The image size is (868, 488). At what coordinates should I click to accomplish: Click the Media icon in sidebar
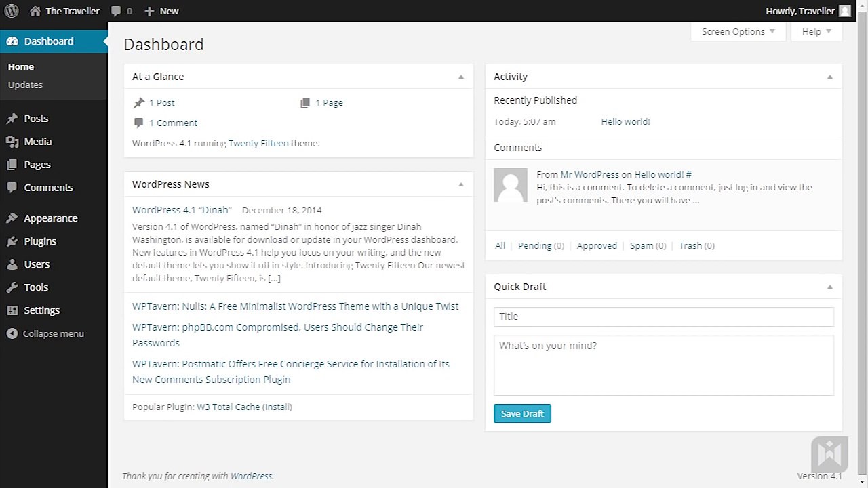[x=12, y=142]
